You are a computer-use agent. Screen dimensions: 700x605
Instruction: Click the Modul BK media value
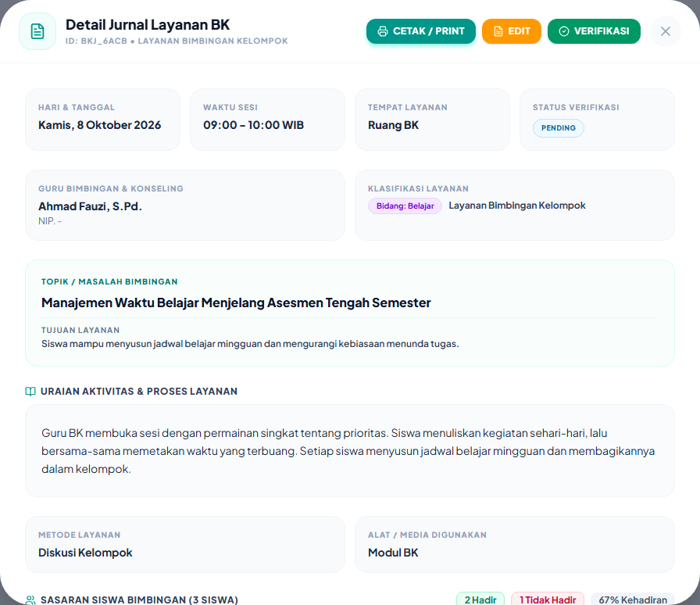(393, 553)
